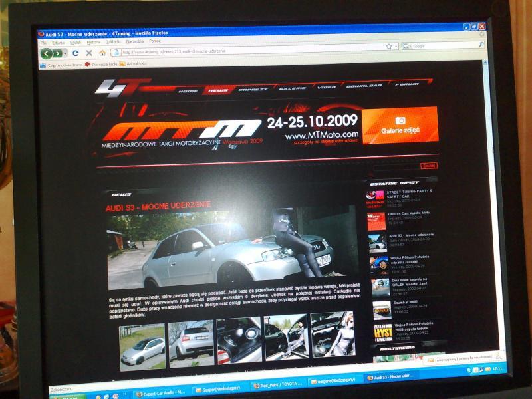Stop loading with the X icon
Screen dimensions: 532x399
coord(89,53)
